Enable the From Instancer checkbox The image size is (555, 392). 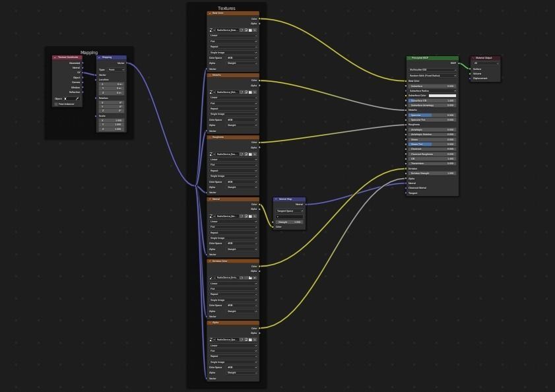pyautogui.click(x=56, y=104)
